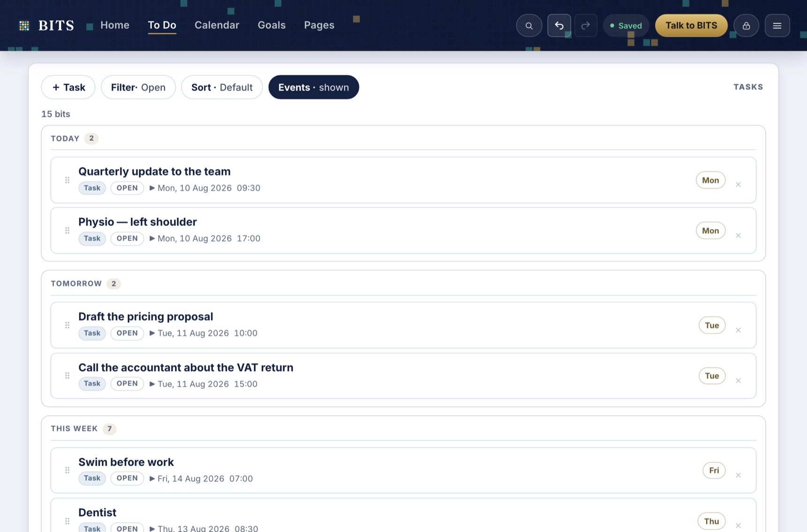
Task: Toggle the Events shown pill
Action: tap(313, 87)
